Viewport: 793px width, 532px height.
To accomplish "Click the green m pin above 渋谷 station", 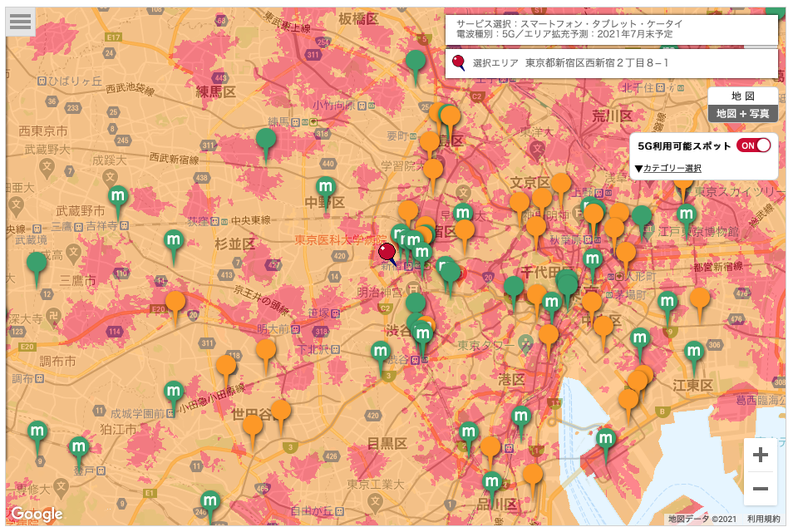I will point(423,336).
